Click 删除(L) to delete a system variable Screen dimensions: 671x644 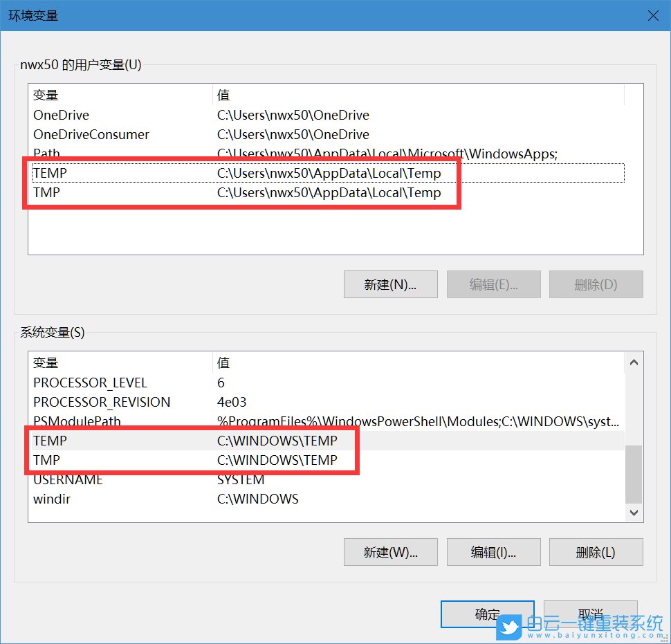(x=596, y=552)
